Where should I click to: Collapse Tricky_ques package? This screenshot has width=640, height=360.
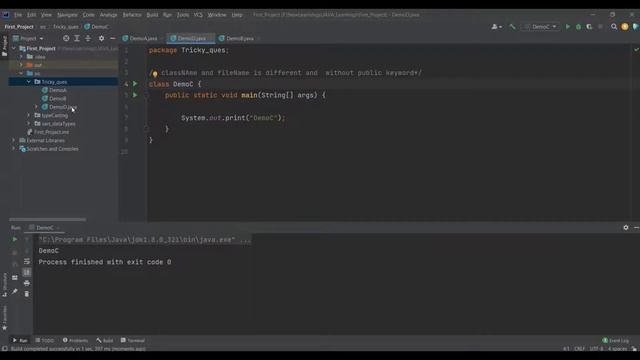click(x=29, y=82)
